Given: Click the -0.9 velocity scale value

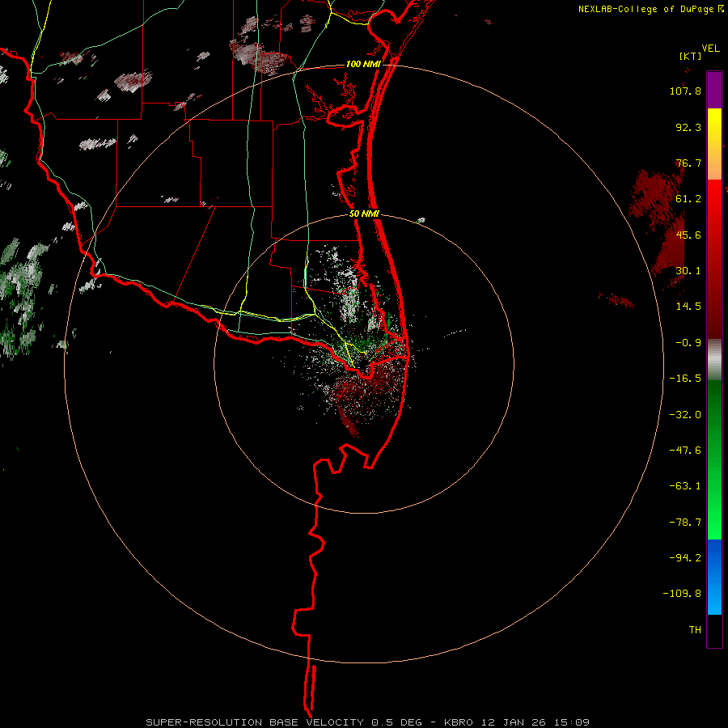Looking at the screenshot, I should pos(688,343).
